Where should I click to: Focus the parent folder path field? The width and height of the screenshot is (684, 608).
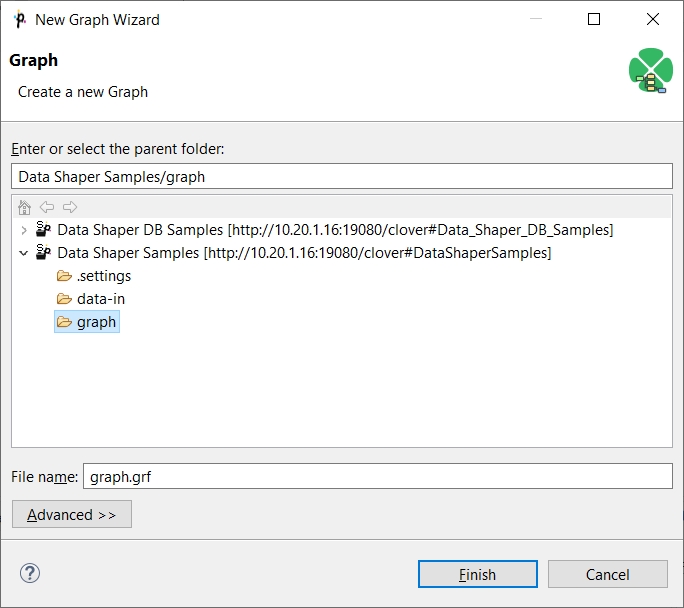pyautogui.click(x=342, y=176)
